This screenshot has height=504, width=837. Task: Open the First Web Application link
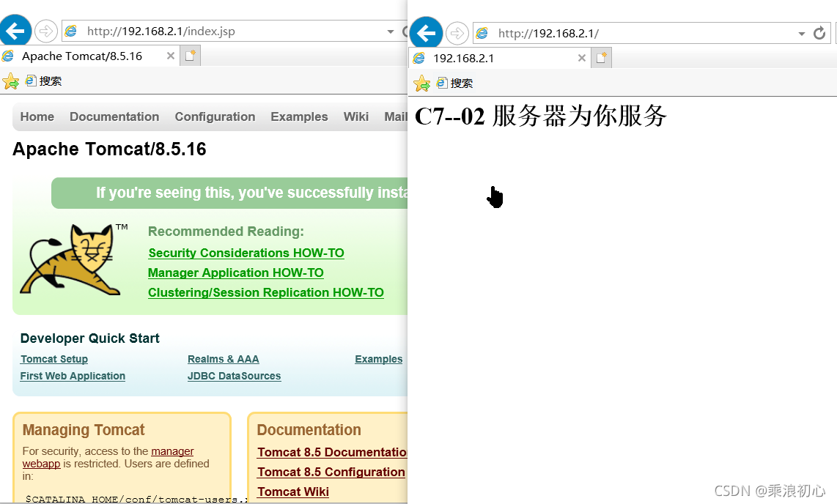click(73, 376)
